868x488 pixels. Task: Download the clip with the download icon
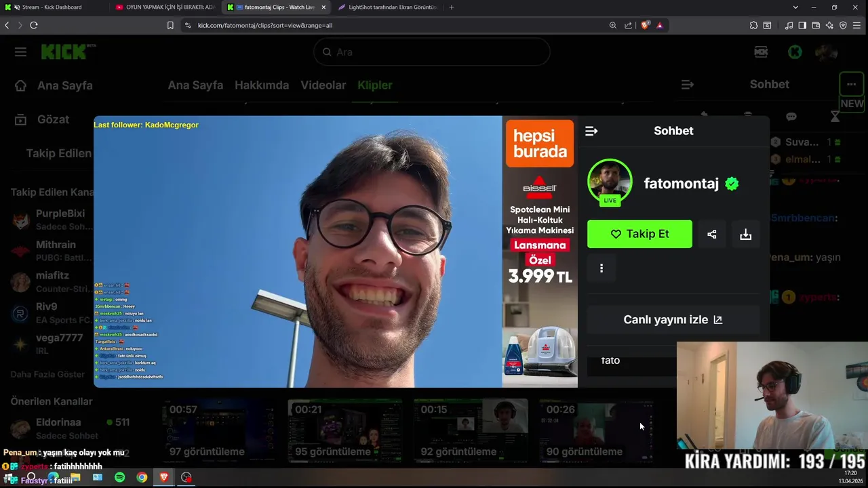click(745, 234)
